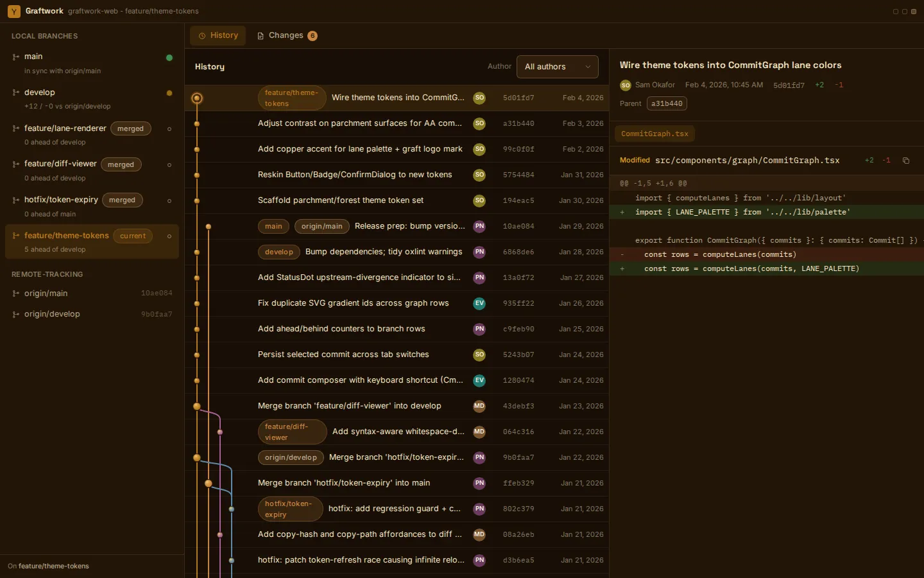Click the amber divergence dot for develop
The width and height of the screenshot is (924, 578).
tap(169, 93)
